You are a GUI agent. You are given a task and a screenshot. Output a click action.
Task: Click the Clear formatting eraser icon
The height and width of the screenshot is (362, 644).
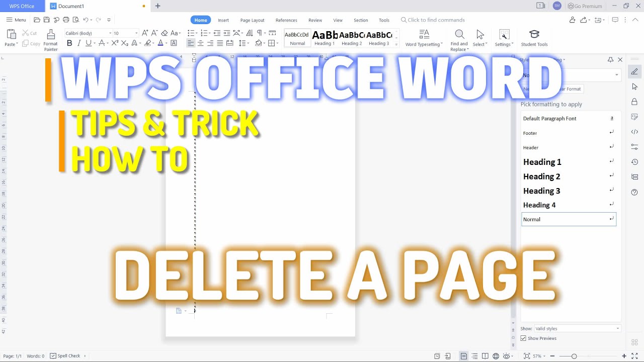[164, 33]
